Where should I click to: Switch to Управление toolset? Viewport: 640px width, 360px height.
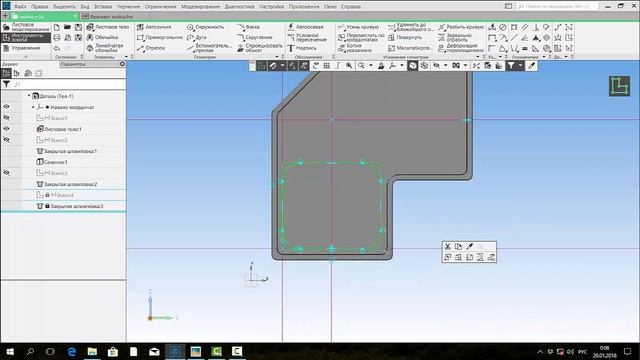click(26, 48)
